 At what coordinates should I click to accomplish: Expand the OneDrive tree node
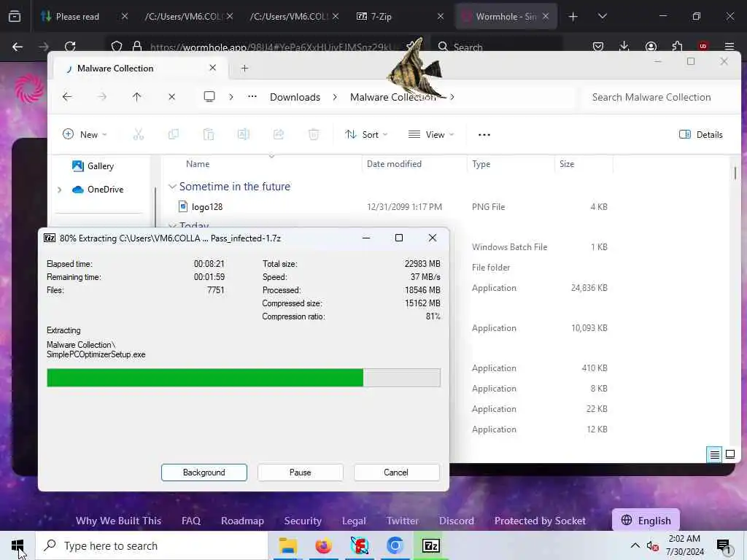click(60, 190)
